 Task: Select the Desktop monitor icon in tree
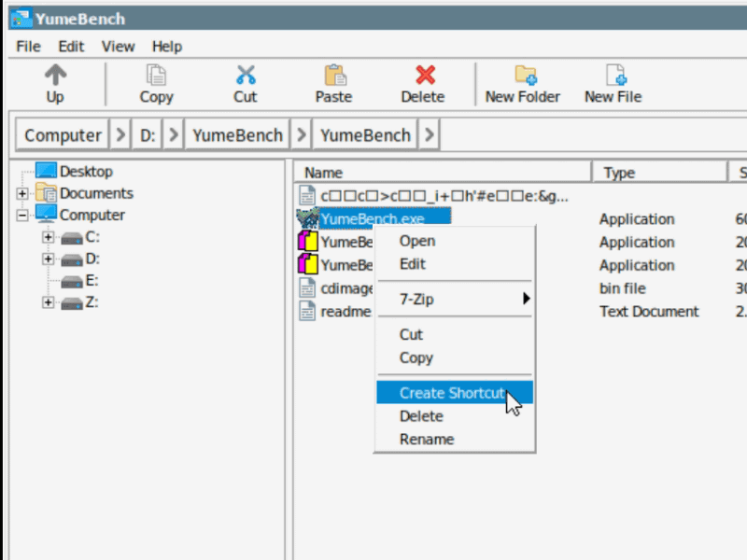(46, 171)
